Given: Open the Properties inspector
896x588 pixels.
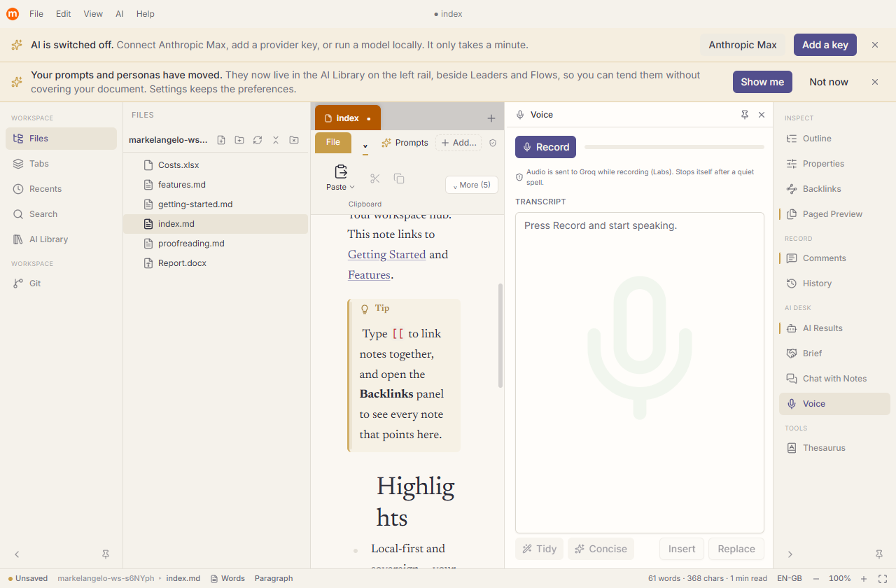Looking at the screenshot, I should 834,164.
